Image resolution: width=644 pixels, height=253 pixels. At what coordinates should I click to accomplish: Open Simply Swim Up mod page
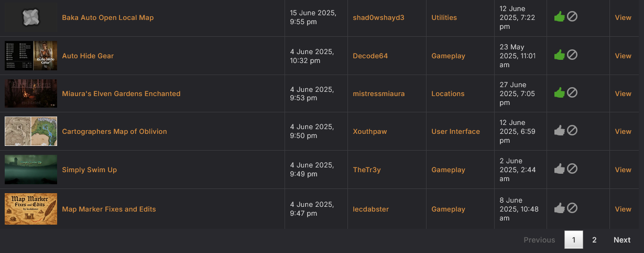(89, 170)
